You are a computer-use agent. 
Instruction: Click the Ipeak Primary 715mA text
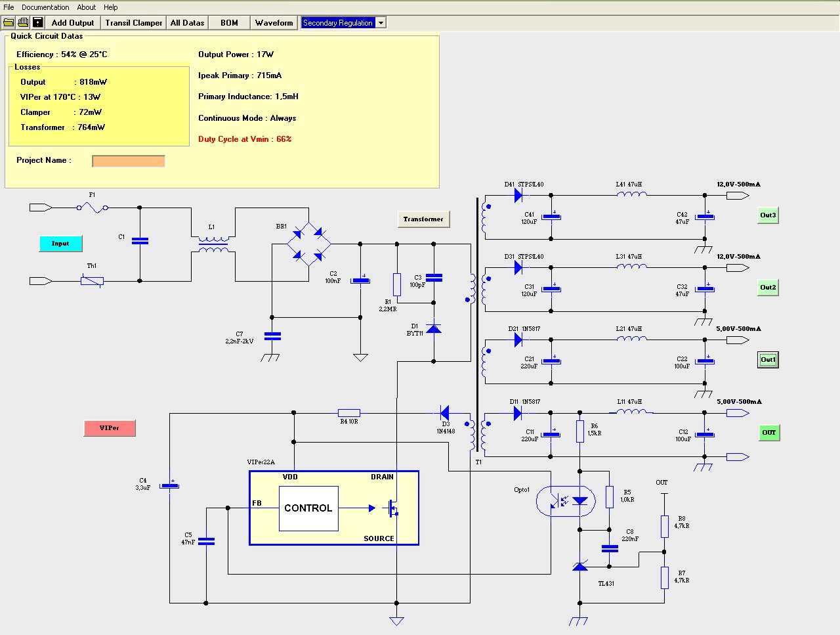(240, 76)
